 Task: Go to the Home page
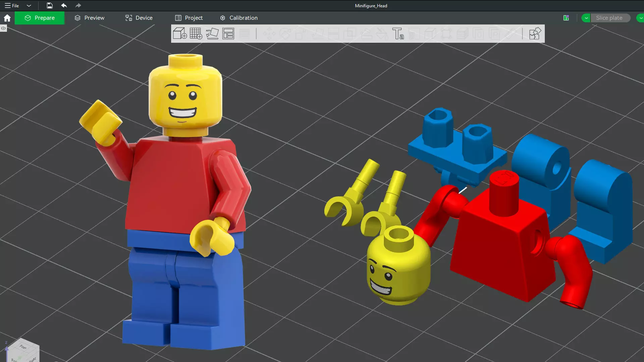pos(7,18)
